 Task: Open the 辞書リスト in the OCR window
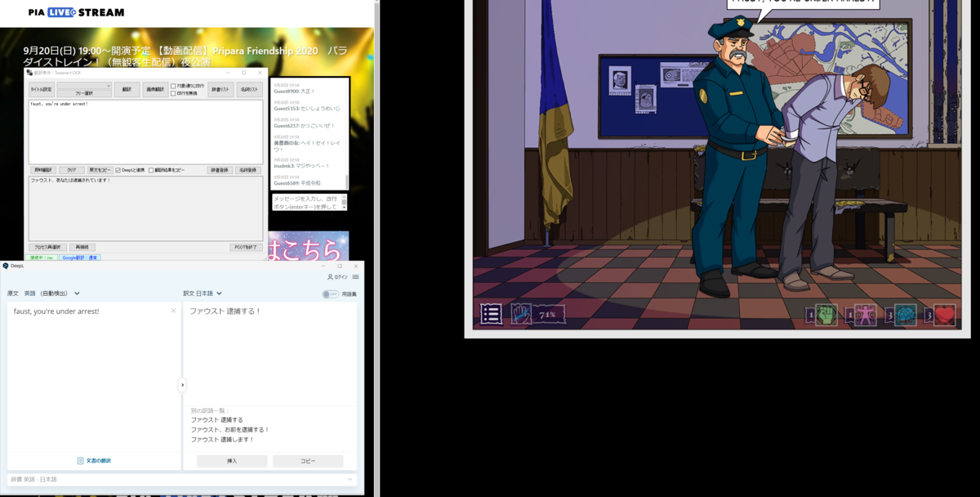pyautogui.click(x=220, y=90)
